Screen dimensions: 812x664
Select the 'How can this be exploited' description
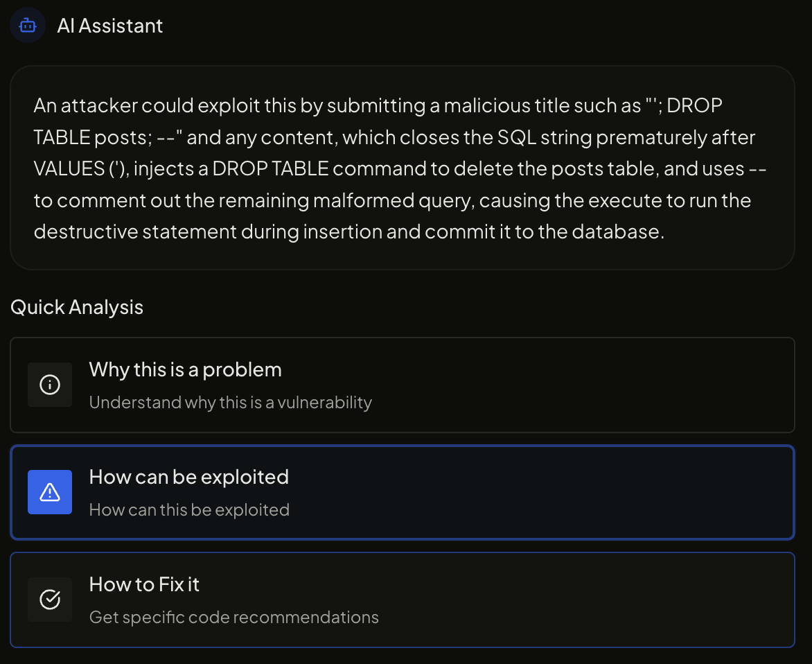[x=188, y=509]
